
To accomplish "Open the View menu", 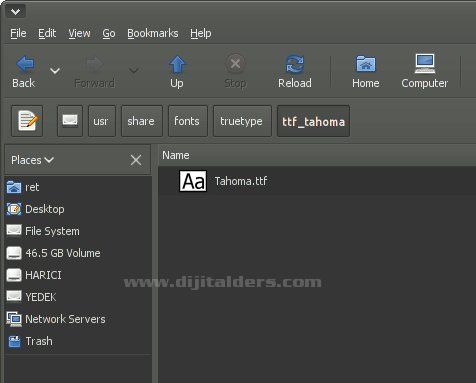I will (x=79, y=33).
